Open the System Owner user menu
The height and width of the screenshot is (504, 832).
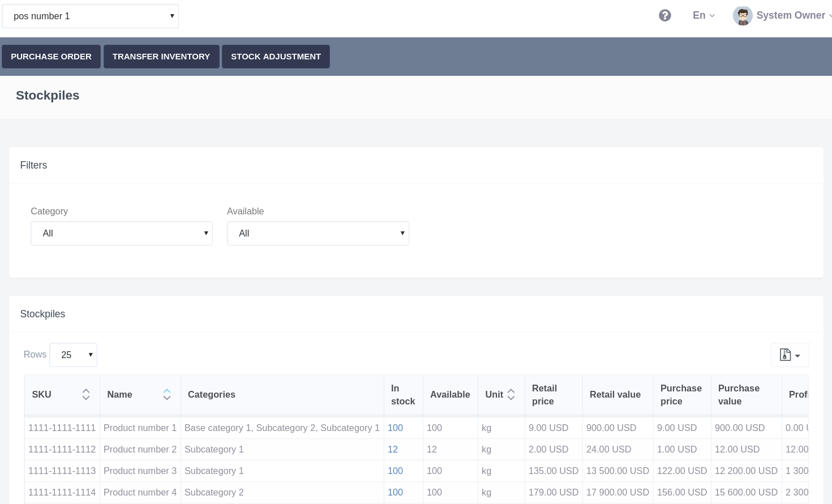(790, 16)
